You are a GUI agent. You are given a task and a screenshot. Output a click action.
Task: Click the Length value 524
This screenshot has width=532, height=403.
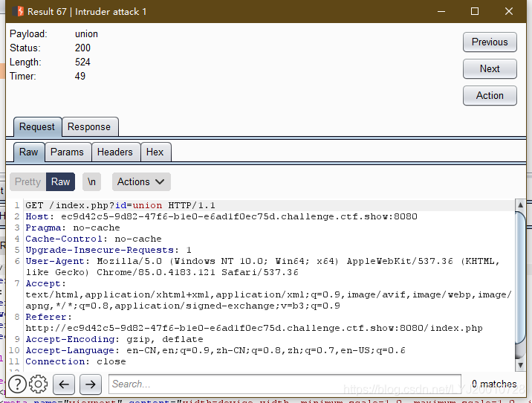coord(82,62)
